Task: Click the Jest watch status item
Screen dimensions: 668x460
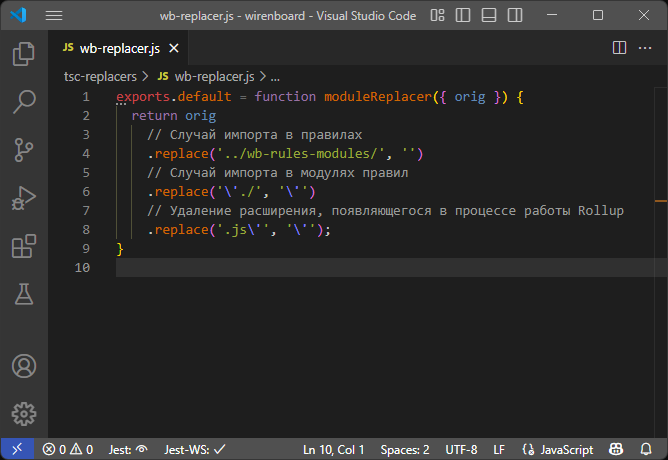Action: click(x=128, y=449)
